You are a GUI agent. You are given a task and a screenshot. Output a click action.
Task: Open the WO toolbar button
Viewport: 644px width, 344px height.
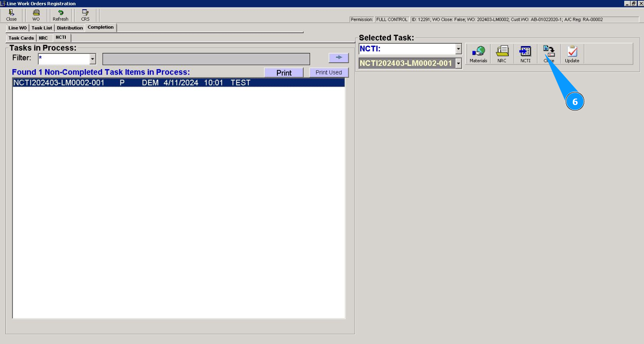[36, 15]
